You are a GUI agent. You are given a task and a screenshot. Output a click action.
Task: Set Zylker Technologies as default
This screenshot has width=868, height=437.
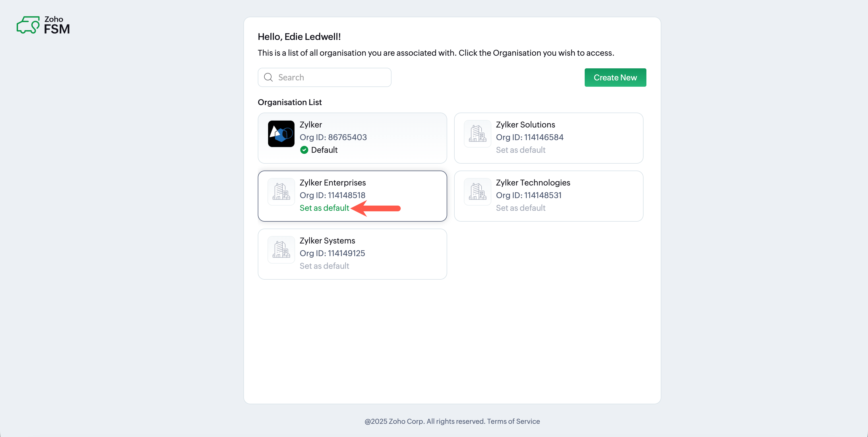pyautogui.click(x=520, y=208)
